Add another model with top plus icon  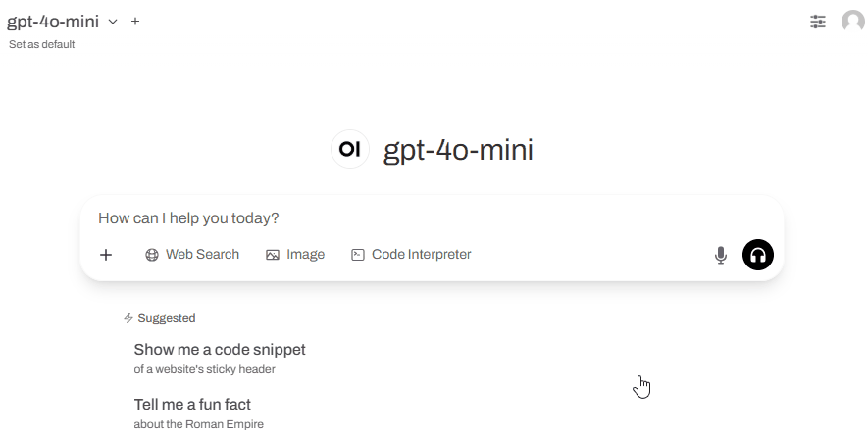(135, 22)
